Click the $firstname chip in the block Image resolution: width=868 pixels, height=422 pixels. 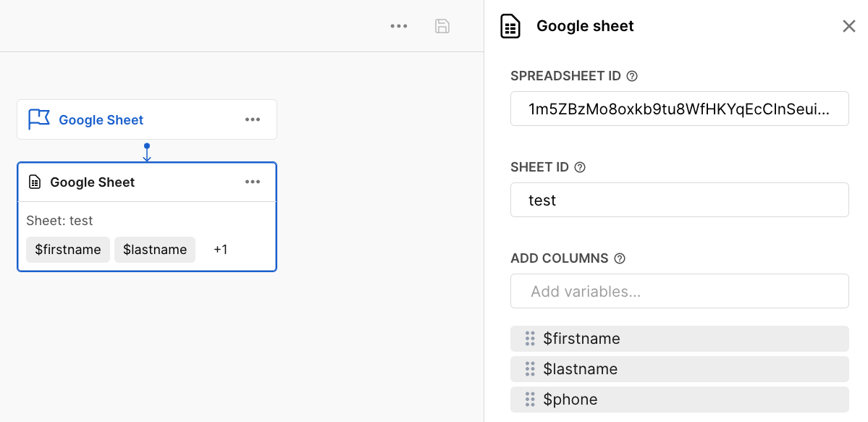pos(68,250)
